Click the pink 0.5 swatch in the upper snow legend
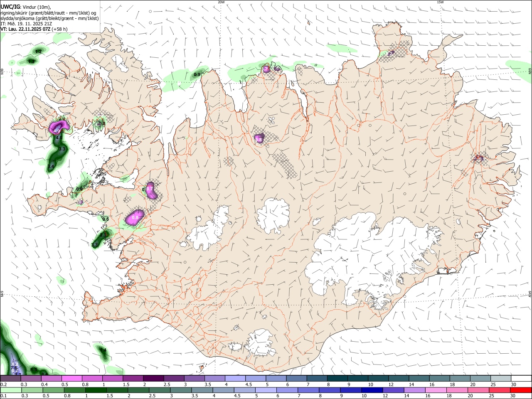 (x=71, y=378)
